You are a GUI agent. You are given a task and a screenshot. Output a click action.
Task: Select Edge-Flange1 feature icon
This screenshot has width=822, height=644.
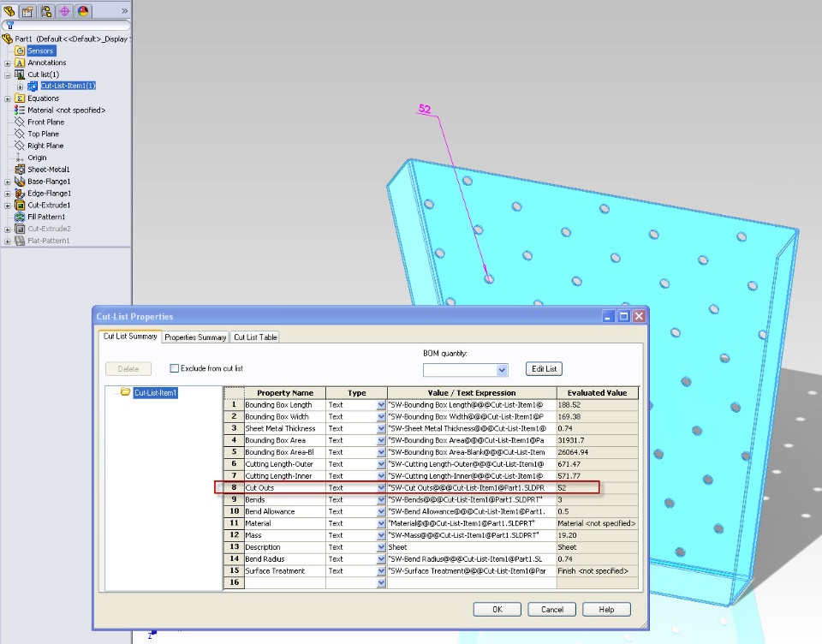pos(20,193)
